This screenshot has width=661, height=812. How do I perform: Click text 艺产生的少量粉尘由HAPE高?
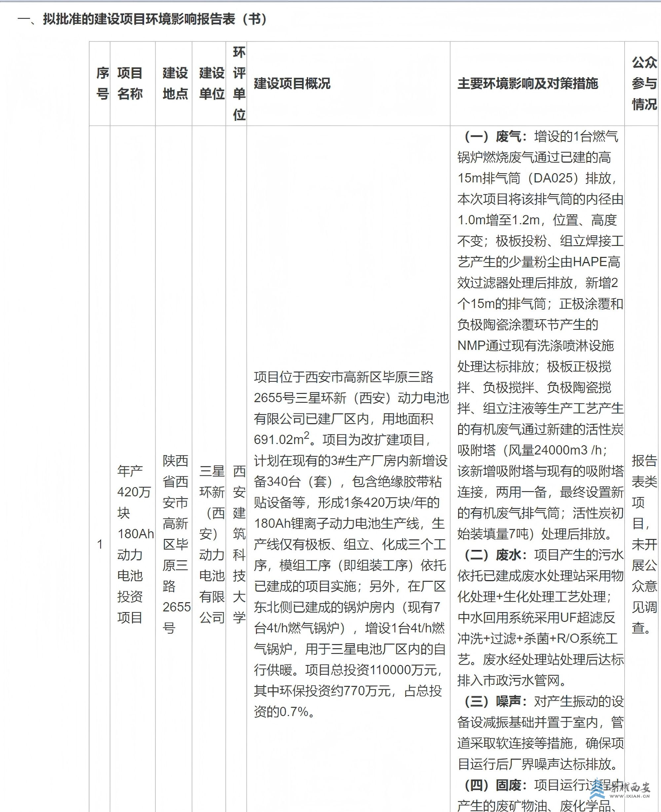(539, 261)
